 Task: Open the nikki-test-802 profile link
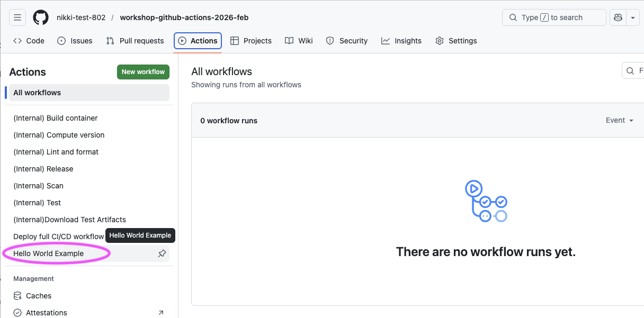(x=81, y=17)
